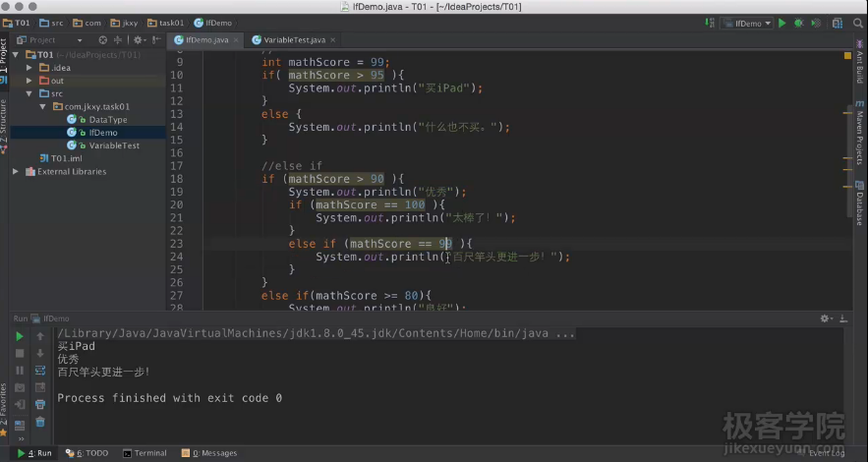Open Project Structure from the top toolbar
The image size is (868, 462).
coord(839,23)
